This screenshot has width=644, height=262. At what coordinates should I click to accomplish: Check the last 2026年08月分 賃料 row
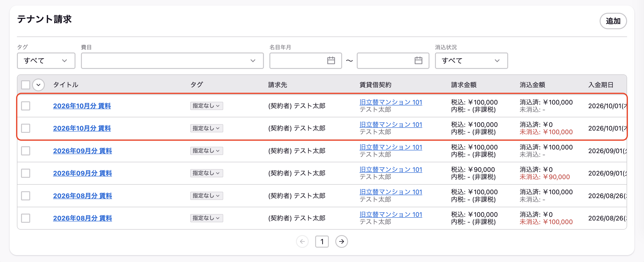tap(26, 218)
